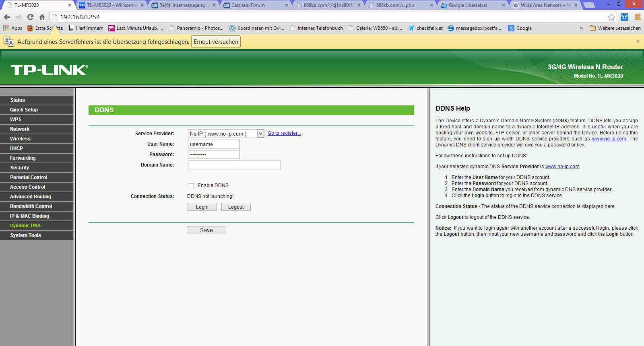644x346 pixels.
Task: Open the Erste Schritte bookmark
Action: coord(45,28)
